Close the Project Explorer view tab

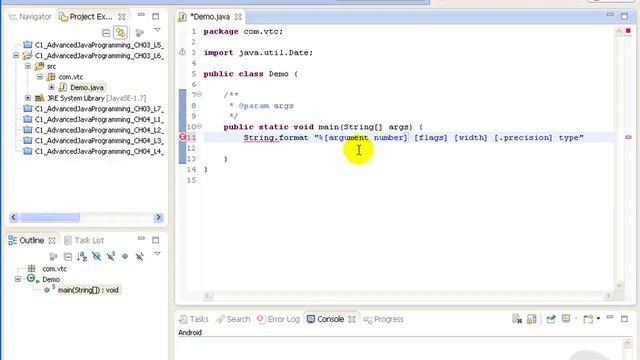click(x=122, y=17)
